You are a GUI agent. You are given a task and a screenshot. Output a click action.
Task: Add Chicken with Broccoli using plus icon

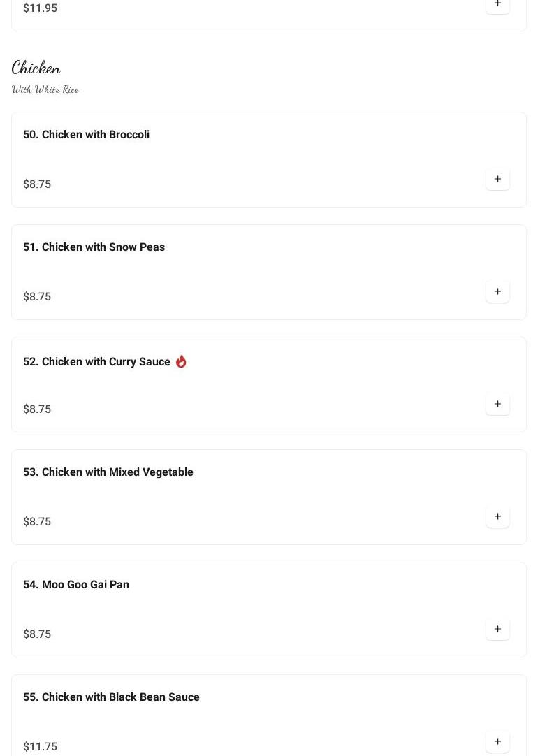click(x=497, y=179)
